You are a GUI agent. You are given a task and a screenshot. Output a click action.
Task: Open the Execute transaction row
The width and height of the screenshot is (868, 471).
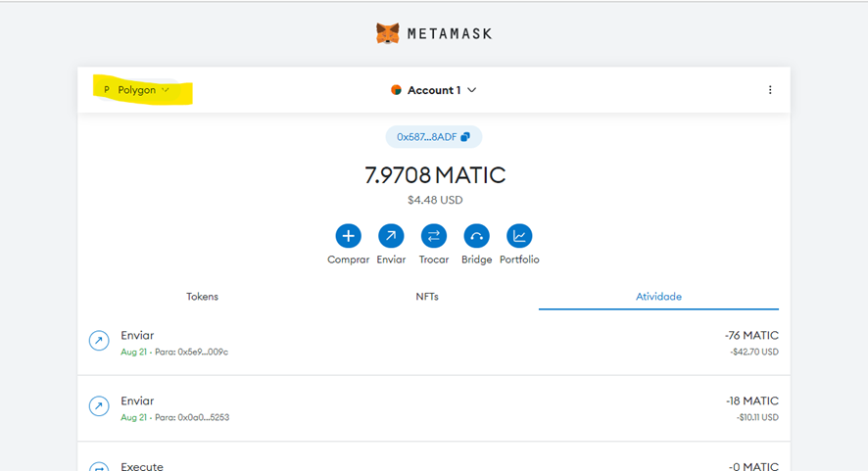[433, 457]
